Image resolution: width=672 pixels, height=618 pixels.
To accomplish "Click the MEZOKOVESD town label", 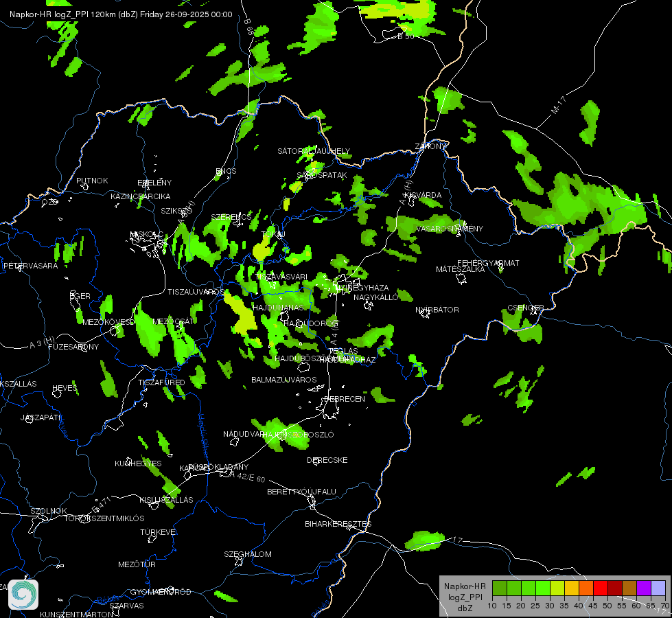I will coord(108,321).
